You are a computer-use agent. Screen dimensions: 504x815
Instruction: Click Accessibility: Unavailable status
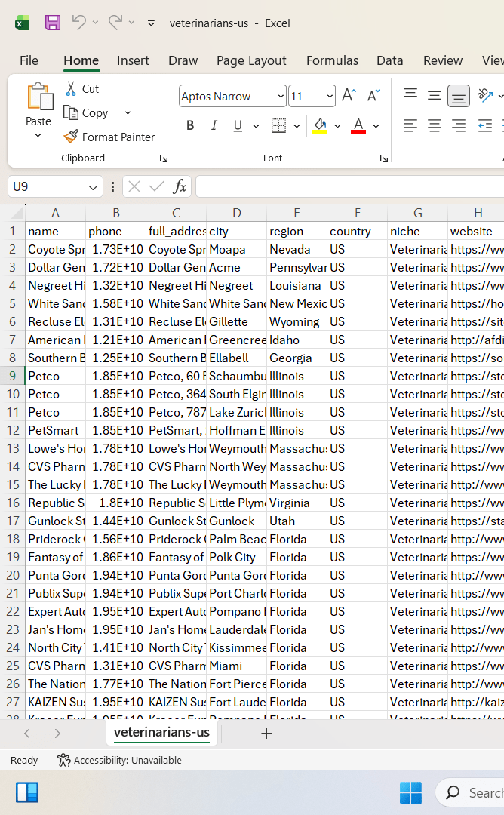(119, 761)
